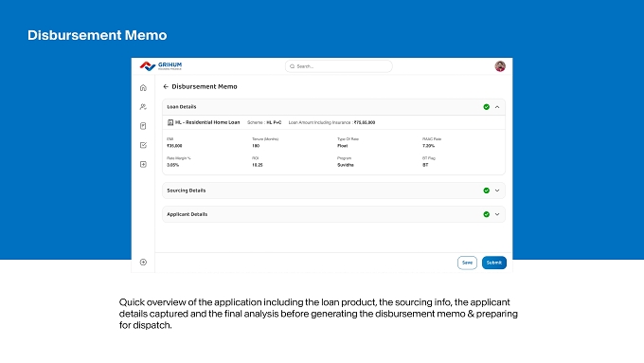The height and width of the screenshot is (363, 644).
Task: Click the Disbursement Memo page heading in app
Action: 205,87
